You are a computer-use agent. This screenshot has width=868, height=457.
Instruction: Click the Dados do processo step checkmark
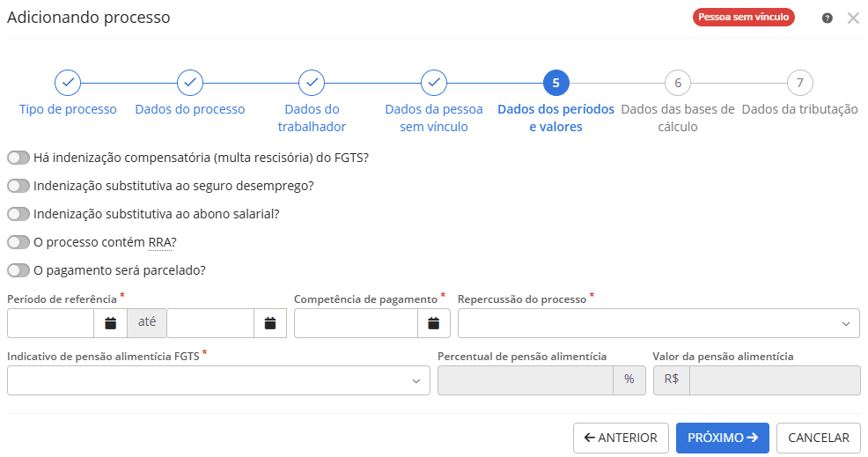pyautogui.click(x=190, y=83)
